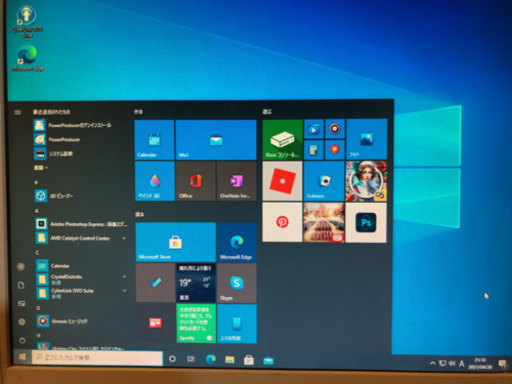Jump to letter C app group header

[37, 253]
